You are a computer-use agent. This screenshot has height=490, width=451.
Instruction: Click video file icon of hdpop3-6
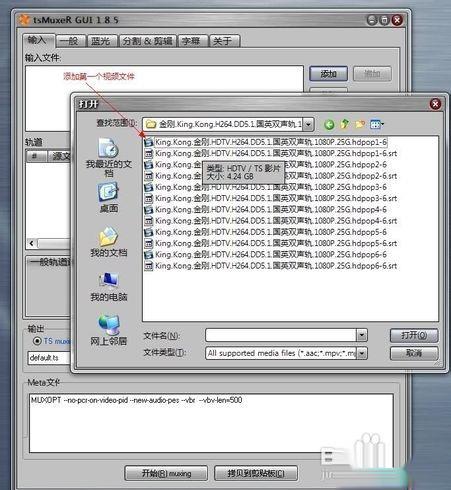pos(149,187)
